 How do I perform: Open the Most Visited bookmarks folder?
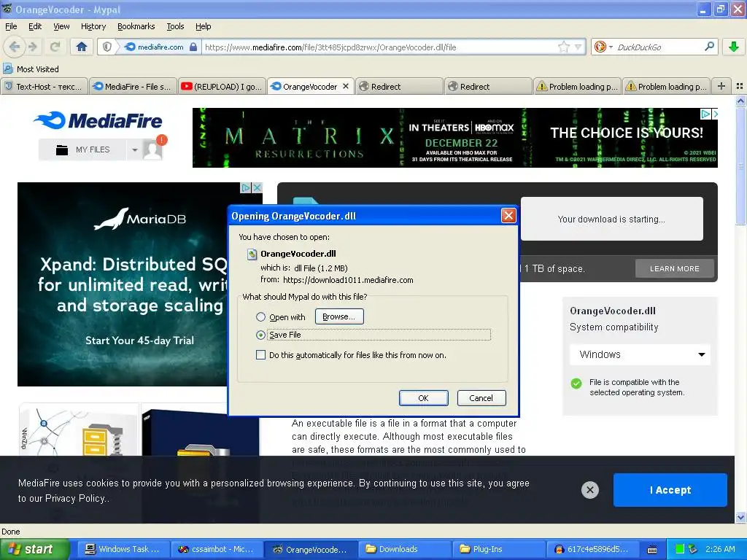click(31, 69)
